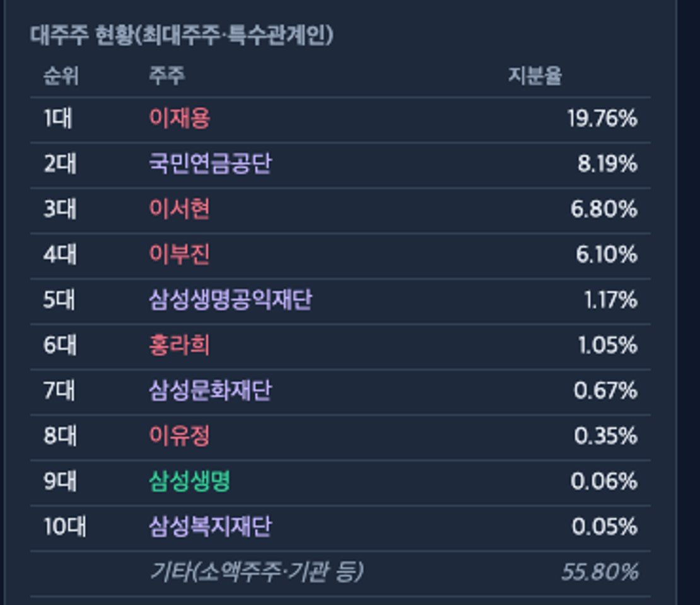The height and width of the screenshot is (605, 700).
Task: Click the 1대 rank cell
Action: pyautogui.click(x=58, y=118)
